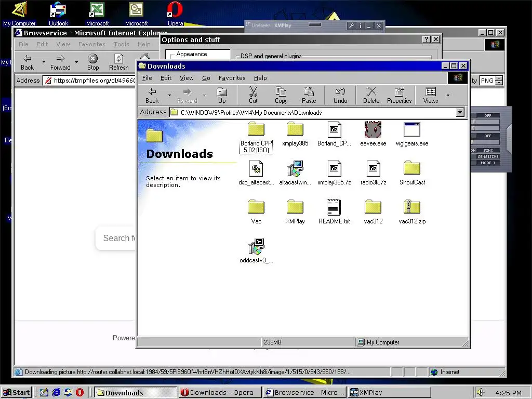
Task: Open volume control from system tray
Action: (x=480, y=393)
